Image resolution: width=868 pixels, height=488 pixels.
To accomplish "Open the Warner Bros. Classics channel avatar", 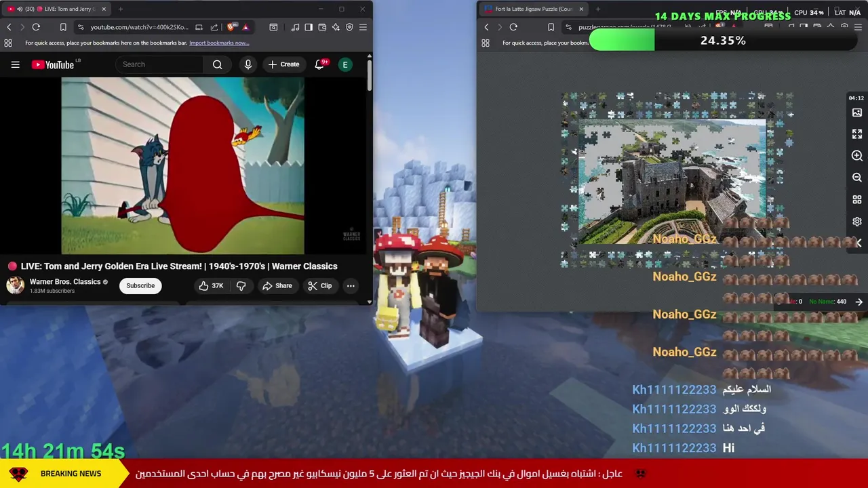I will click(x=15, y=285).
